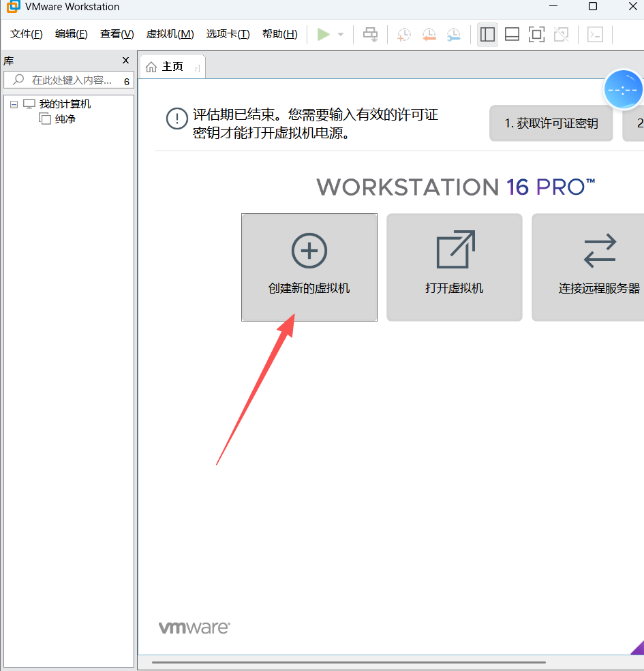Click the 创建新的虚拟机 tile
Screen dimensions: 644x671
click(309, 267)
